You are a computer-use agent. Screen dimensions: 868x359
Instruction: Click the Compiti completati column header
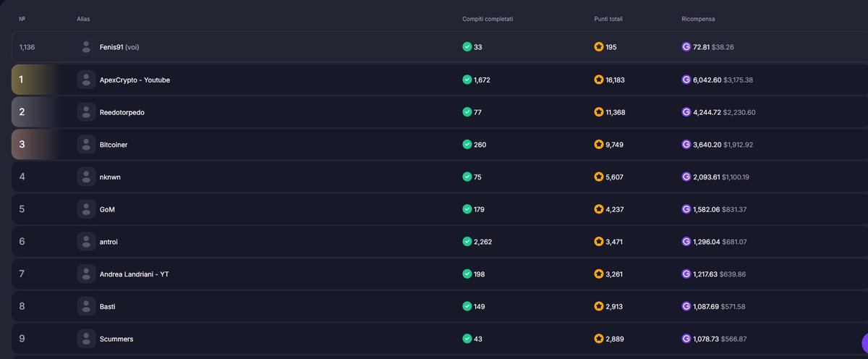488,18
